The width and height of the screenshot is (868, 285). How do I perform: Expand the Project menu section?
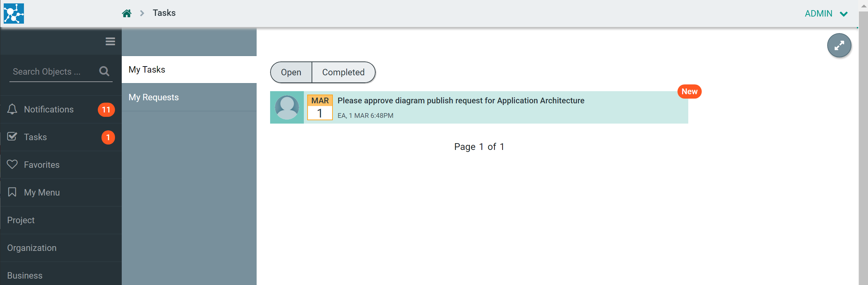pos(21,220)
